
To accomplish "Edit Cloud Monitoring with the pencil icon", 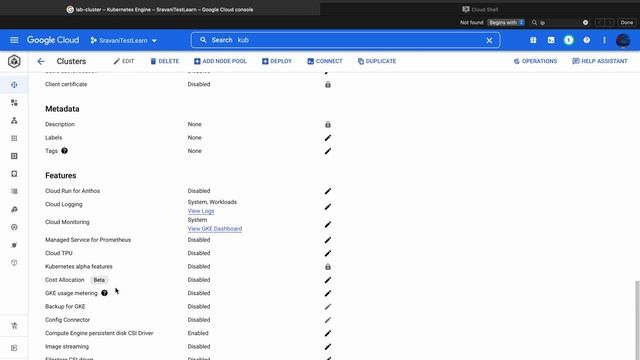I will click(328, 224).
